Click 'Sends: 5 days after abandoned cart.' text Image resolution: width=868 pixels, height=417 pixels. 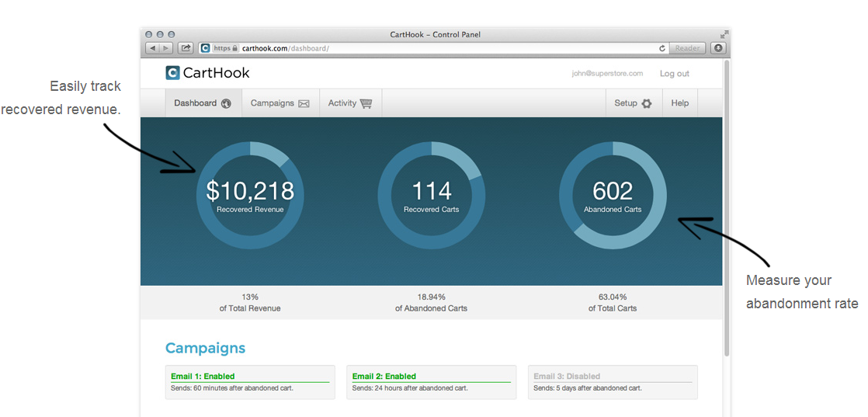[588, 388]
